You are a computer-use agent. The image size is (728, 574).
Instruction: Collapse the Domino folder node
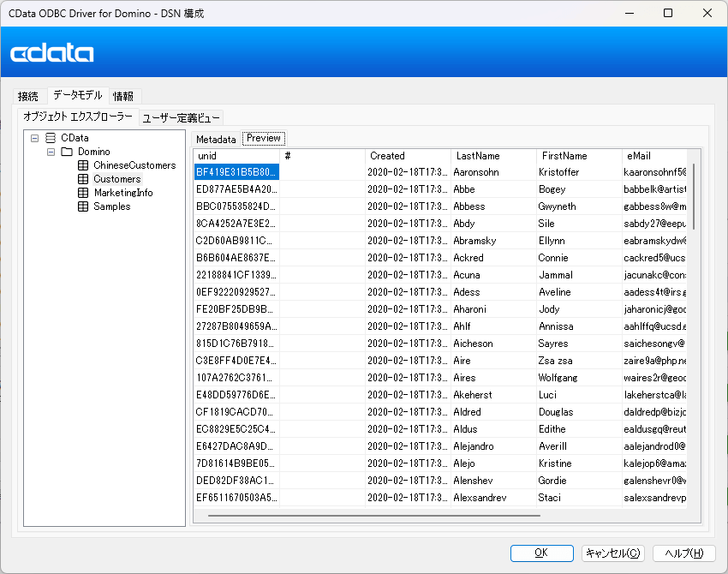[x=51, y=152]
